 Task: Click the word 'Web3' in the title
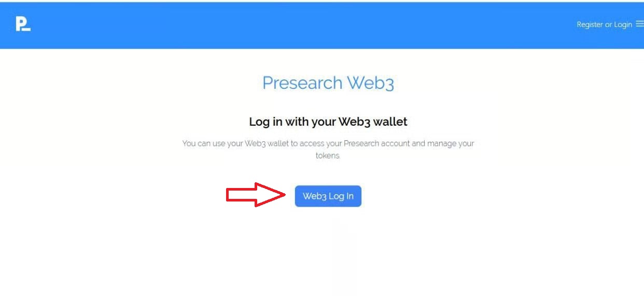coord(371,83)
